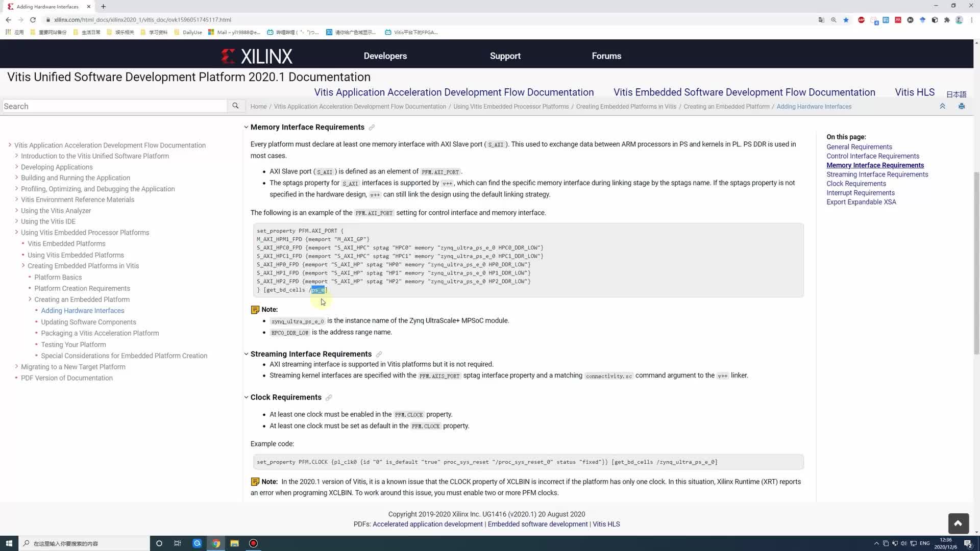This screenshot has height=551, width=980.
Task: Open the Windows Start menu
Action: (9, 543)
